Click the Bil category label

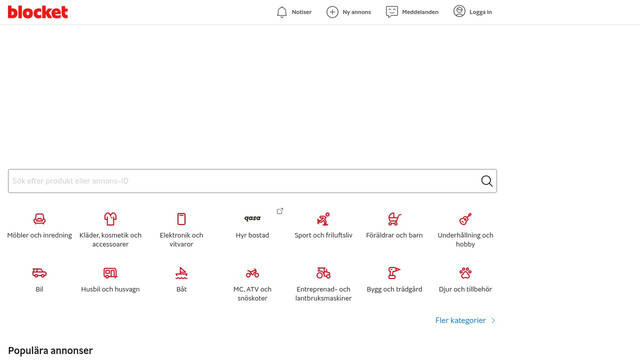[39, 289]
